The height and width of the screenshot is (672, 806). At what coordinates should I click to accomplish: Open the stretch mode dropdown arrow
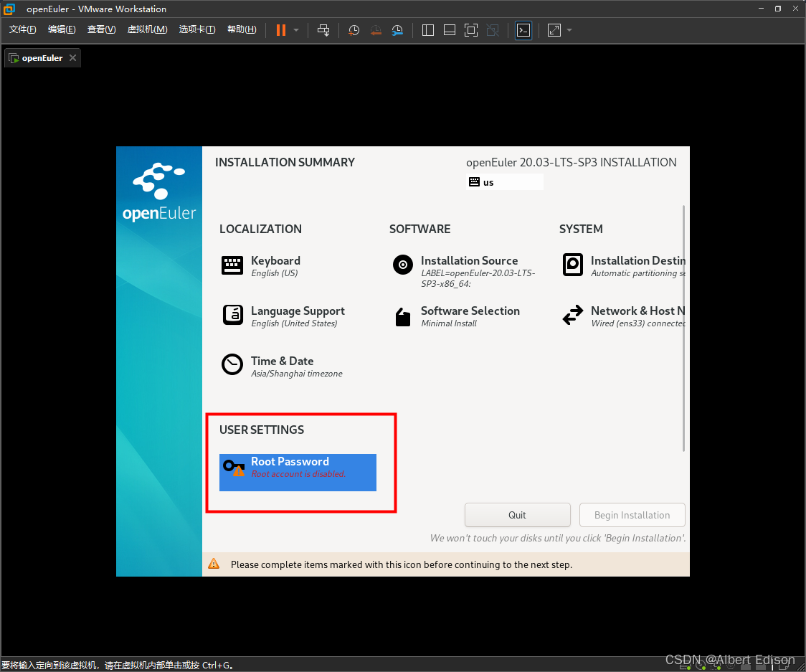[x=569, y=29]
